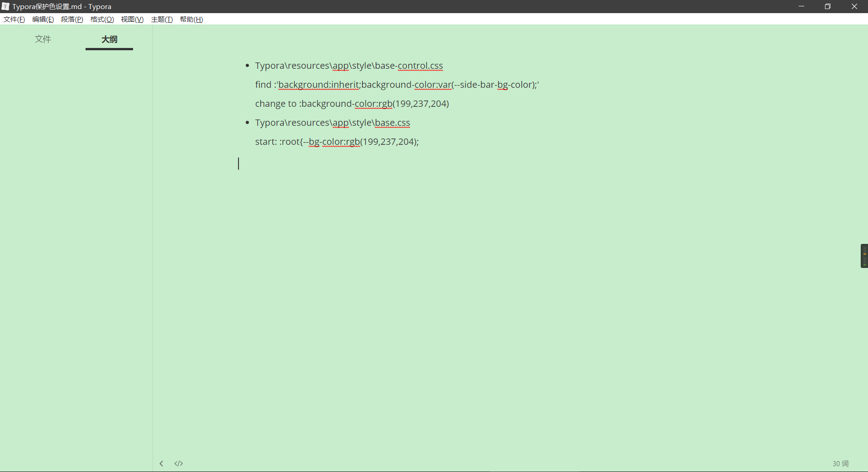Place cursor in base-control.css path line
Viewport: 868px width, 472px height.
pyautogui.click(x=349, y=66)
